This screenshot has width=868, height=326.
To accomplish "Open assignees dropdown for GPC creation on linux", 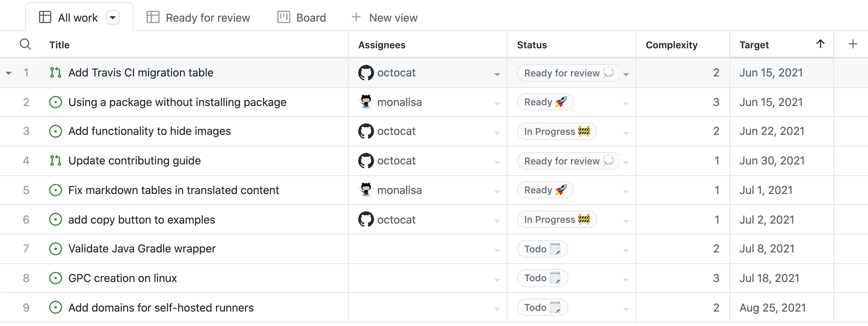I will click(497, 279).
